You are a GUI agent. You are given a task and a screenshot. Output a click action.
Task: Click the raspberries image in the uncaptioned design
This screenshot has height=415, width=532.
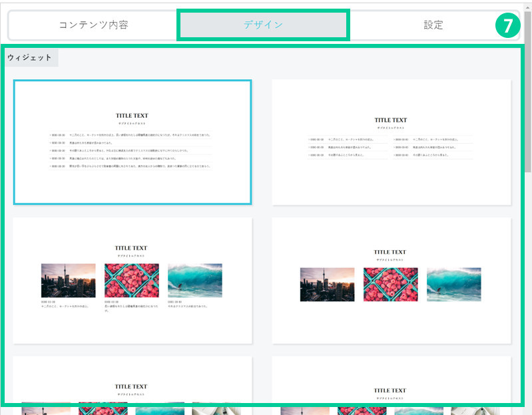click(x=390, y=285)
